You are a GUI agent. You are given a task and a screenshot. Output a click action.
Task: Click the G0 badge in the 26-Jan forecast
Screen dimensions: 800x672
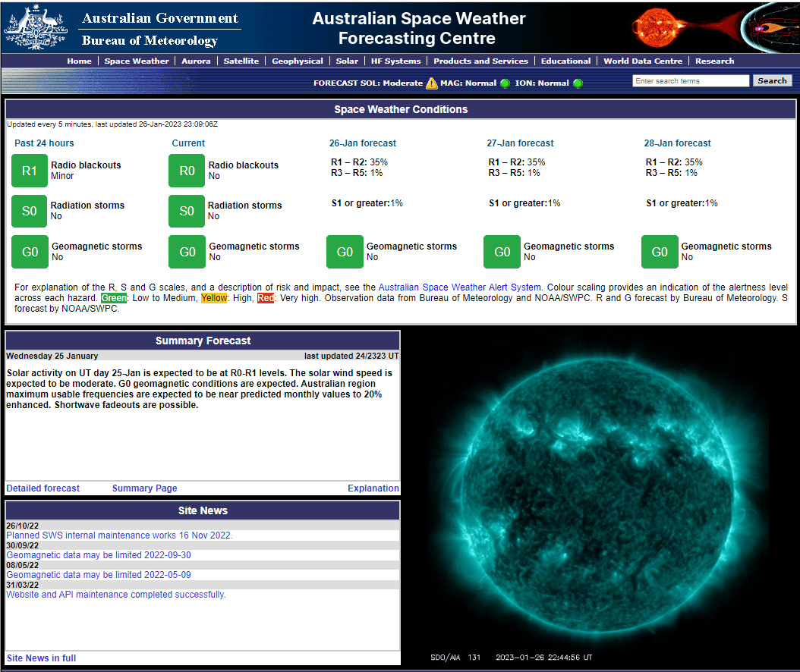345,252
